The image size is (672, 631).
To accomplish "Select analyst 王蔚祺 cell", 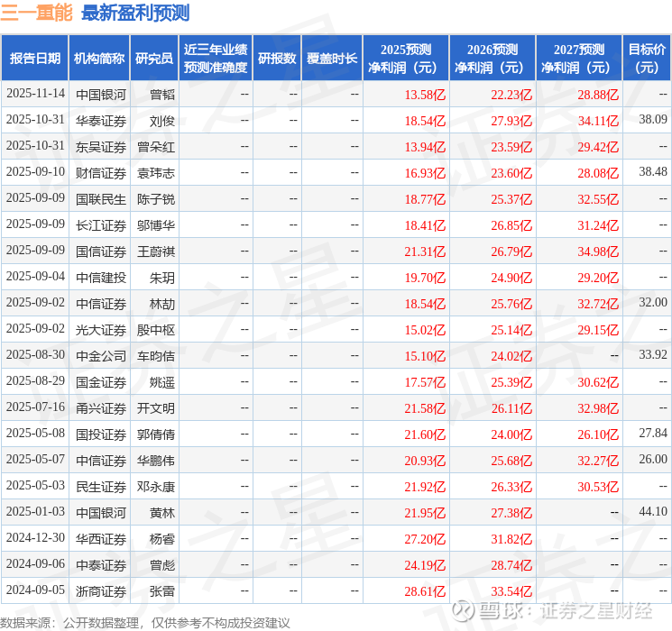I will (156, 251).
